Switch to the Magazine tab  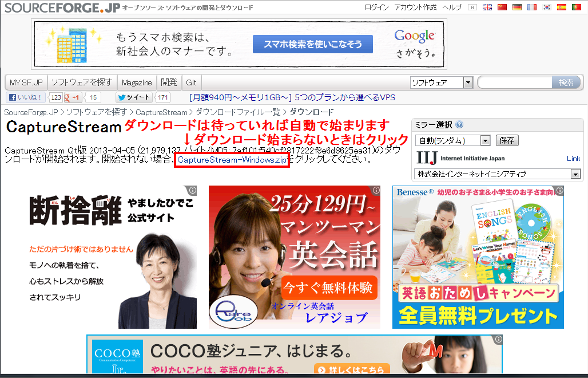tap(136, 82)
